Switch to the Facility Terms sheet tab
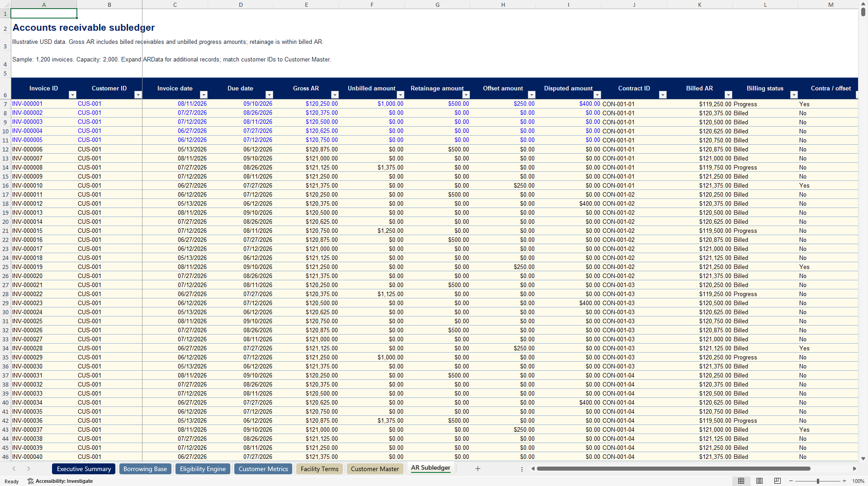The height and width of the screenshot is (486, 868). pyautogui.click(x=319, y=469)
